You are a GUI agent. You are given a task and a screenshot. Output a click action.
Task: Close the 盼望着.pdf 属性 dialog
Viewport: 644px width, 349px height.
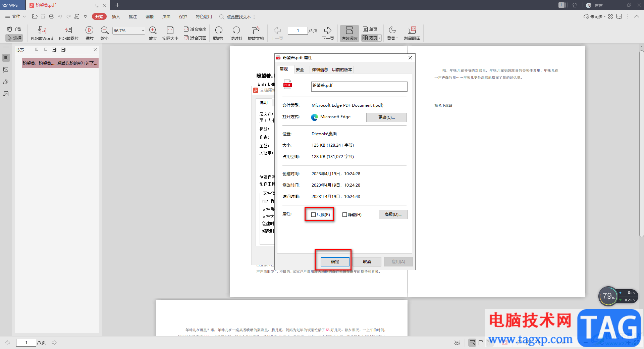coord(410,58)
